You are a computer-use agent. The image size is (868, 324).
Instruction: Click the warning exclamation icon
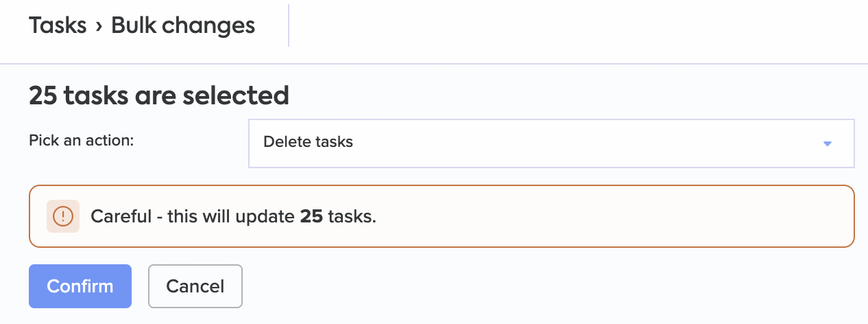(x=63, y=216)
